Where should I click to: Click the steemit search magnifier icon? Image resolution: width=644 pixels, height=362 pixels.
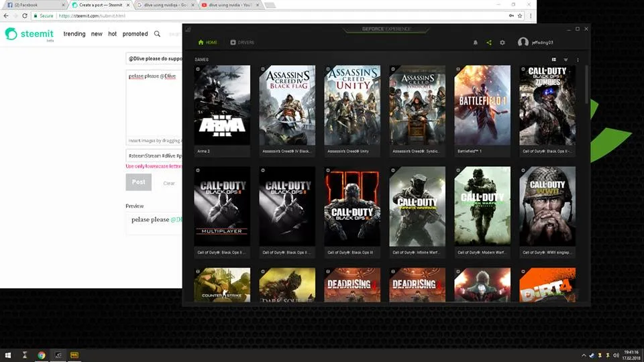(157, 34)
